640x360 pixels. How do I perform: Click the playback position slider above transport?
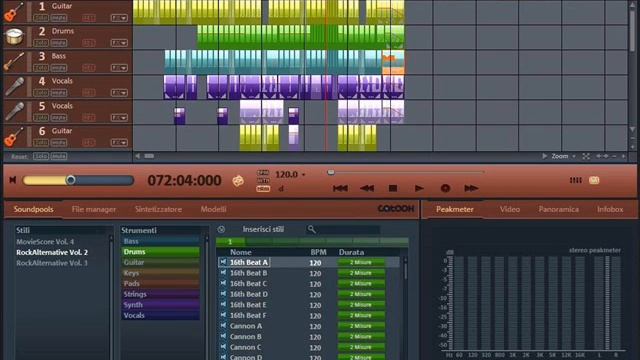pyautogui.click(x=331, y=173)
